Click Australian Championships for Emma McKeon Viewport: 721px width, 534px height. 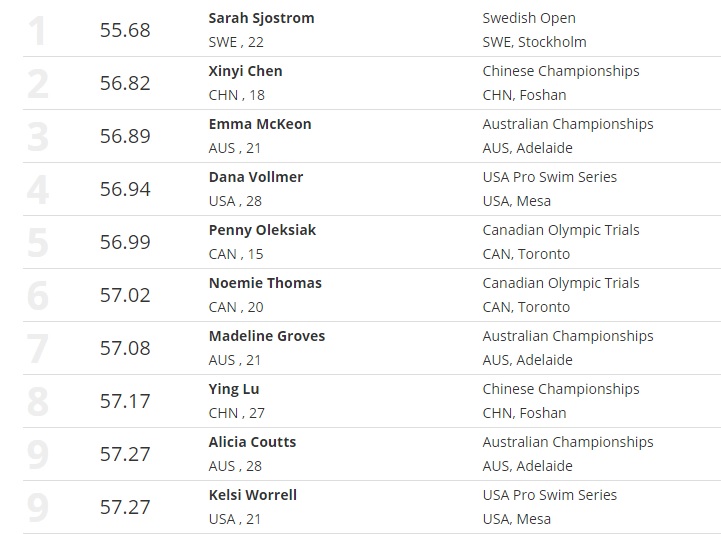pyautogui.click(x=568, y=124)
